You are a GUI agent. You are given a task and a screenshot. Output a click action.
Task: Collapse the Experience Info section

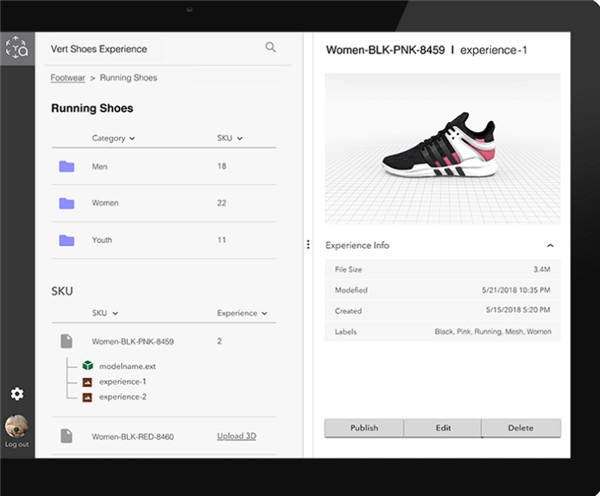tap(549, 245)
